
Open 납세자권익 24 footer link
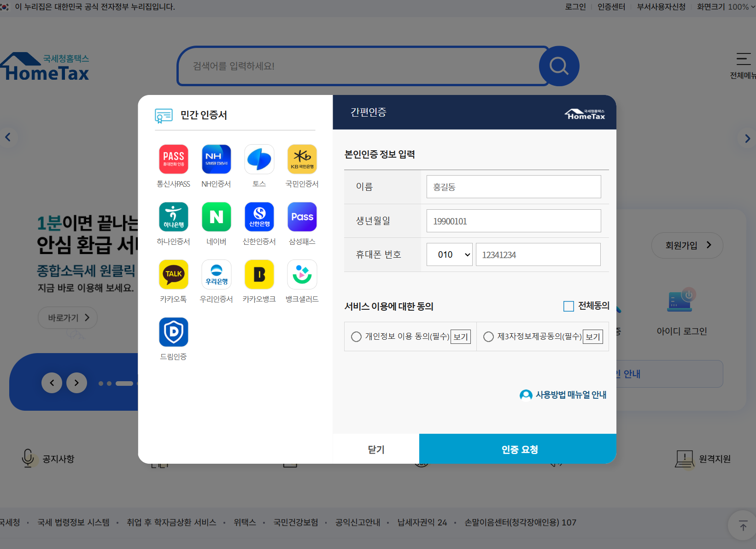(x=422, y=522)
